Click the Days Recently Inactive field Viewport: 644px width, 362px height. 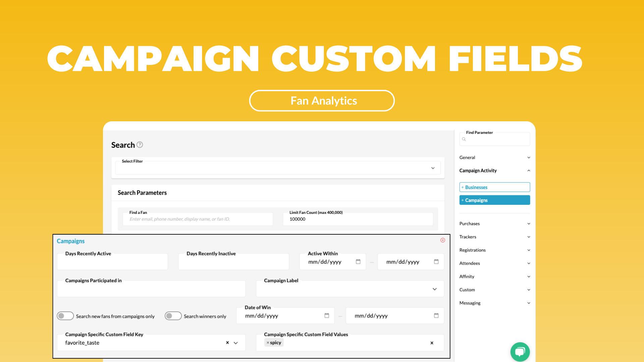pos(234,262)
